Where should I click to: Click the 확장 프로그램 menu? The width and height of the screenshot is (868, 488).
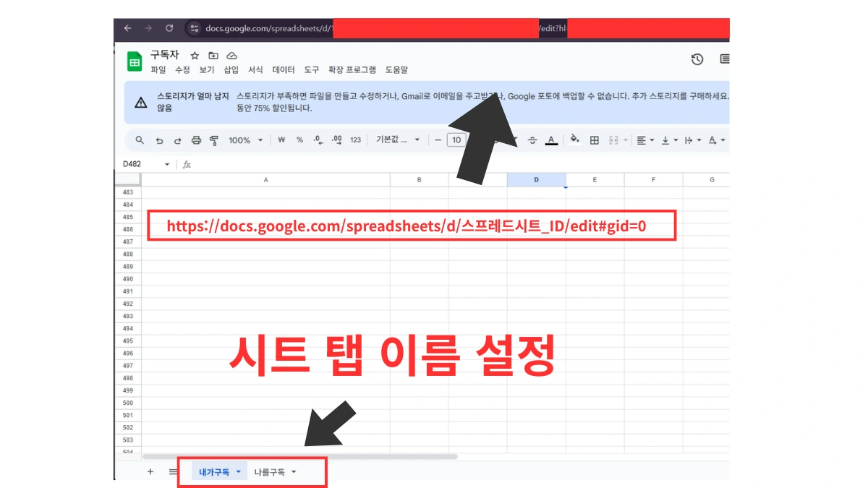352,70
